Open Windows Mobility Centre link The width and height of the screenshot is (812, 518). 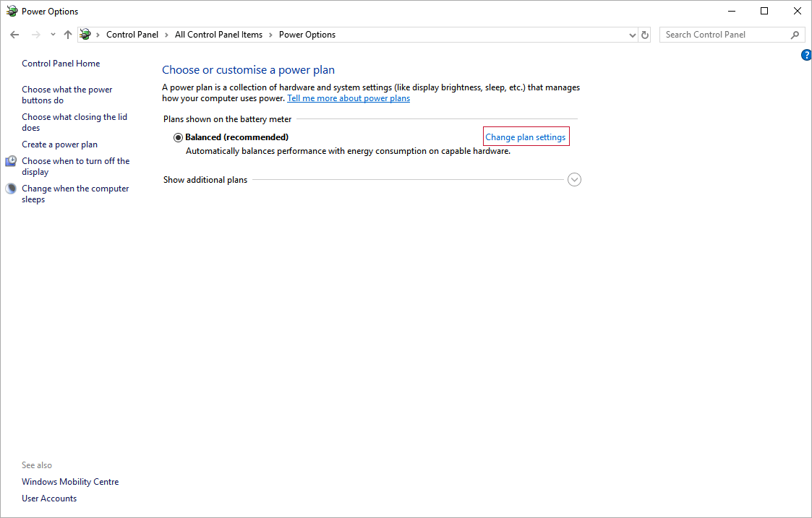coord(70,482)
